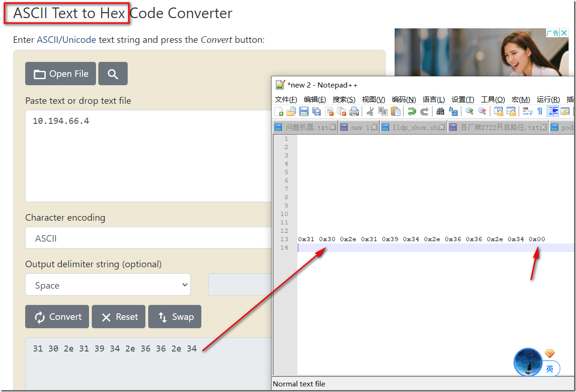Click the Print icon in Notepad++ toolbar

point(354,111)
